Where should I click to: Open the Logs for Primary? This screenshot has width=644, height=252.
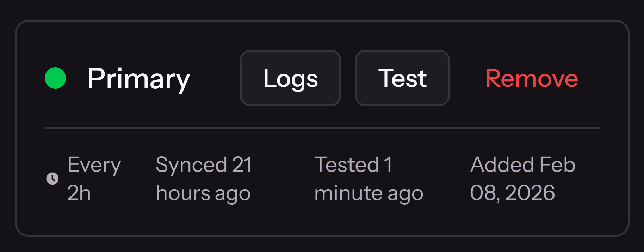click(x=290, y=78)
